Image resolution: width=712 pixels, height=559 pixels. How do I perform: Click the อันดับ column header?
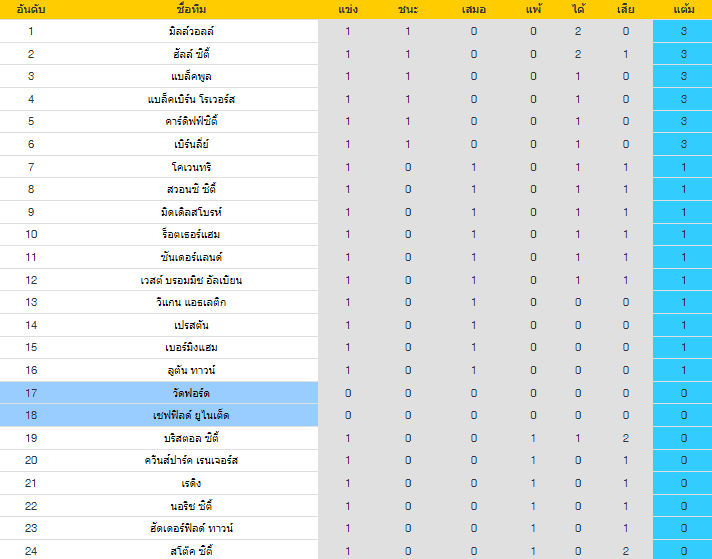[x=31, y=10]
